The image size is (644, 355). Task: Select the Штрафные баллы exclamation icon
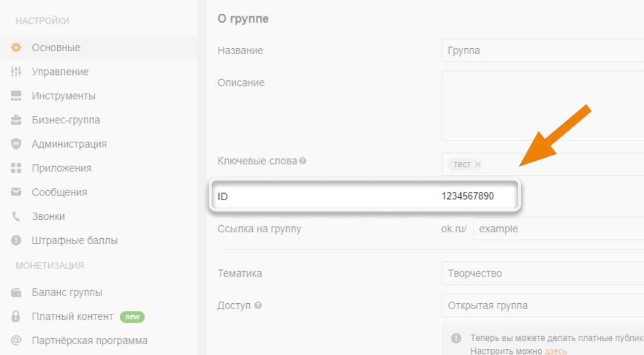pyautogui.click(x=17, y=240)
